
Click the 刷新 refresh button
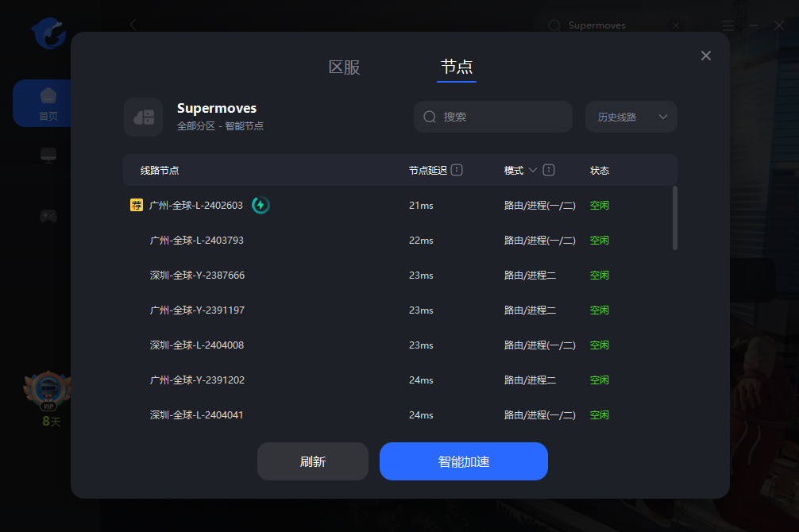313,461
